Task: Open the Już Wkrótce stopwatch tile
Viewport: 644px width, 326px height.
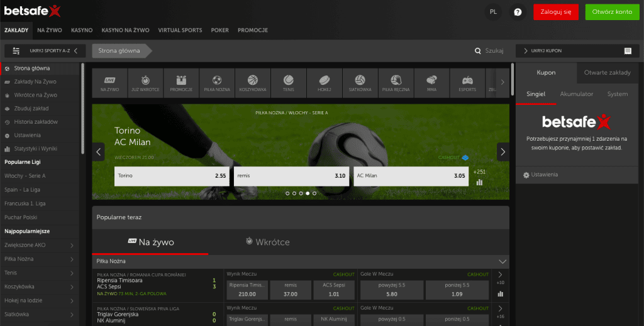Action: coord(145,84)
